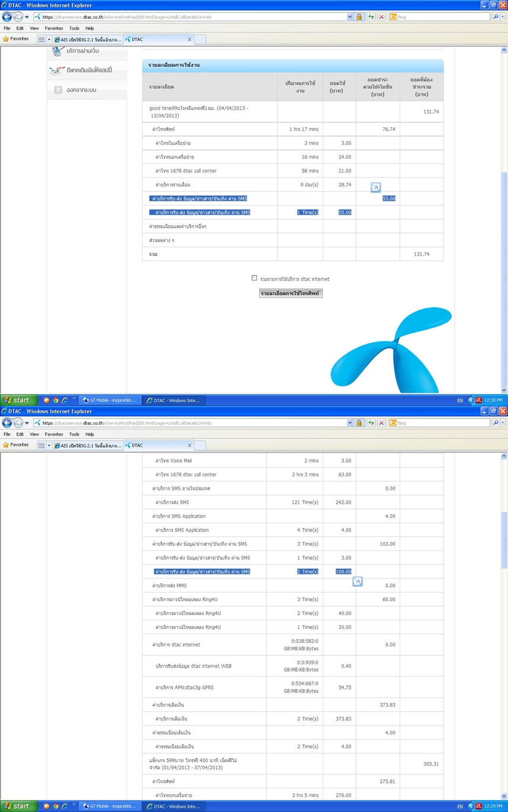Open Quick Tabs grid icon in lower IE window
508x812 pixels.
[x=41, y=445]
